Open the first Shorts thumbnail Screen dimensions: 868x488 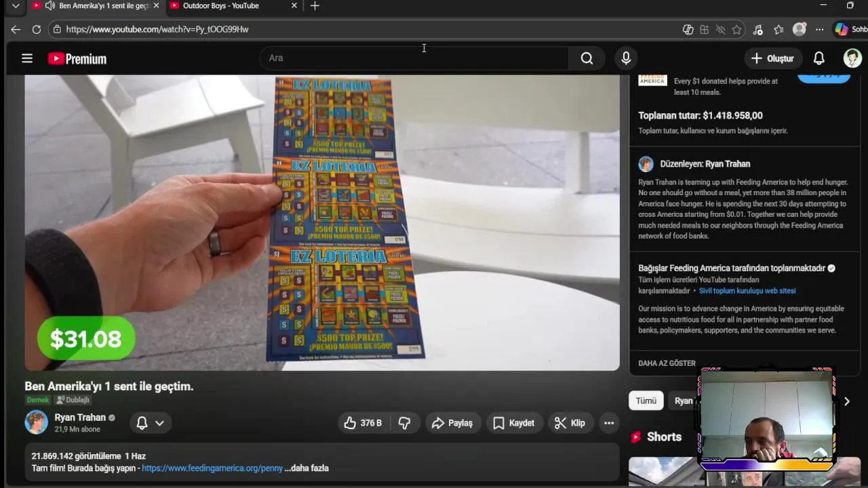tap(663, 472)
